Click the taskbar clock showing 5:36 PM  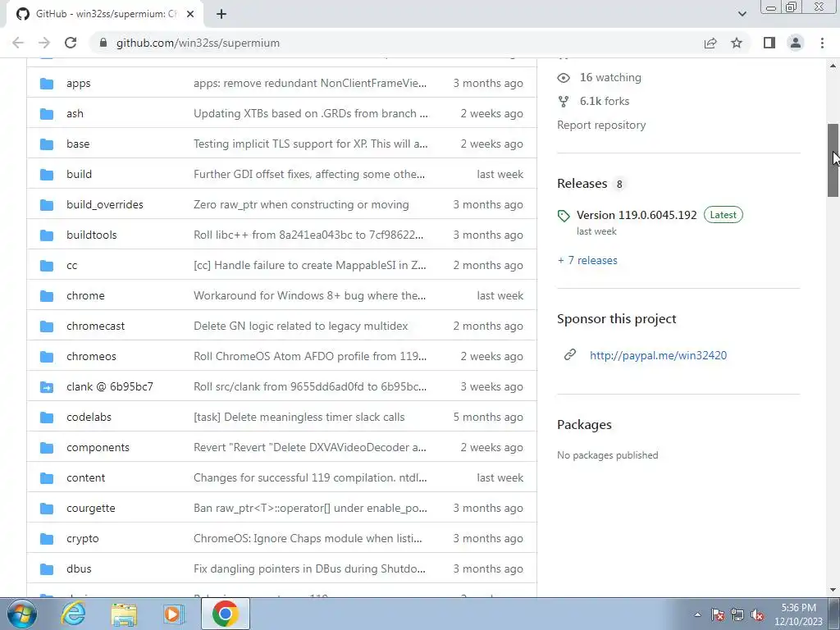pyautogui.click(x=798, y=614)
